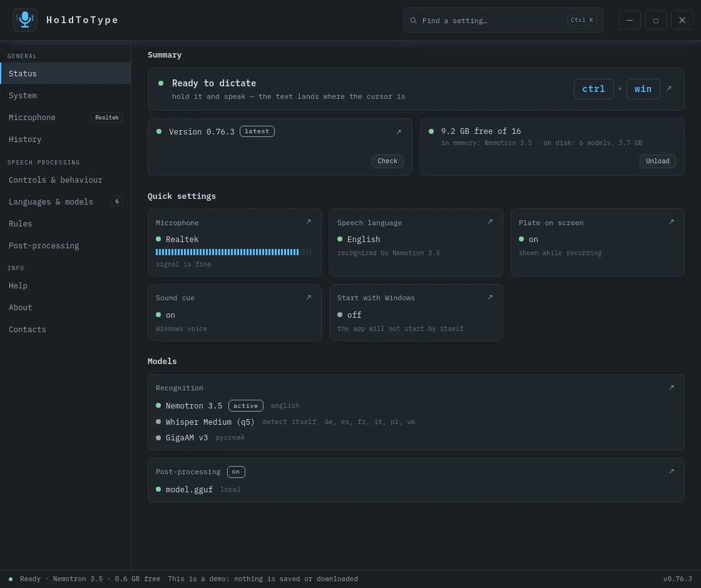Click grey dot next to Whisper Medium (q5)

(158, 422)
